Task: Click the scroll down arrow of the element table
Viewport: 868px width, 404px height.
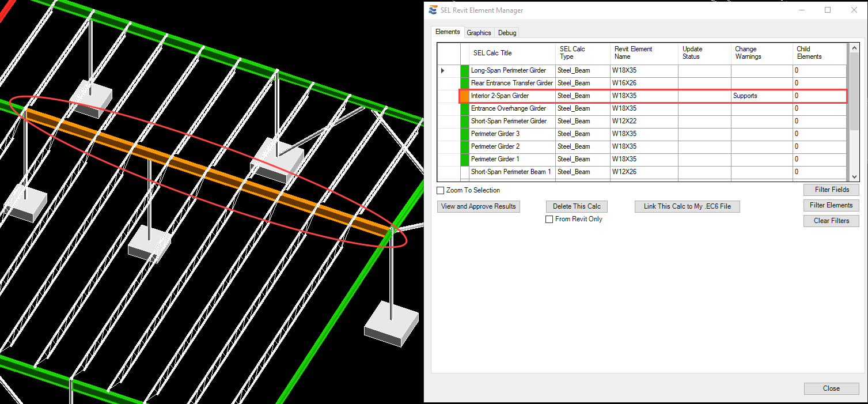Action: [855, 177]
